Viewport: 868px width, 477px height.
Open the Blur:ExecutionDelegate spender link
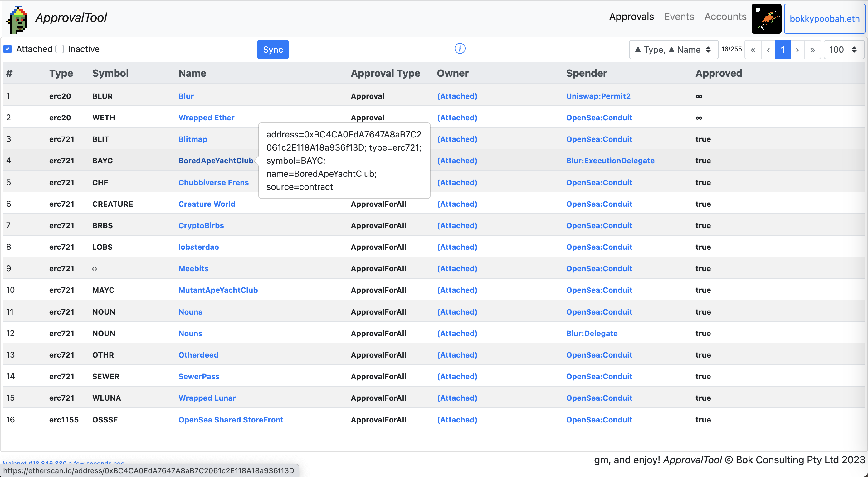(x=610, y=161)
